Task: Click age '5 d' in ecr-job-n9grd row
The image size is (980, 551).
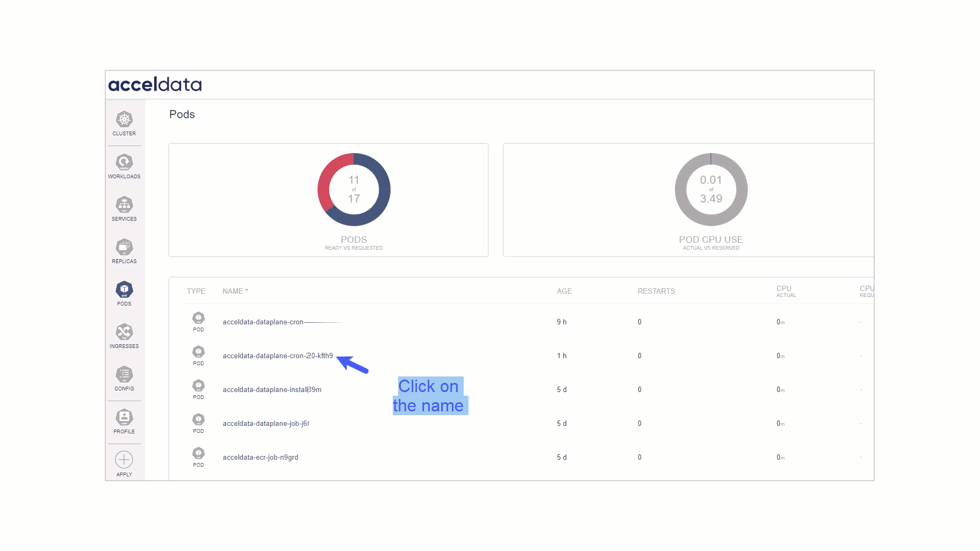Action: pos(561,457)
